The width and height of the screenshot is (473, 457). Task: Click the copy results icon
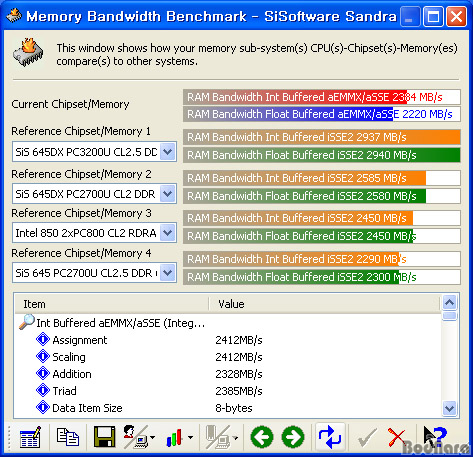pyautogui.click(x=68, y=437)
